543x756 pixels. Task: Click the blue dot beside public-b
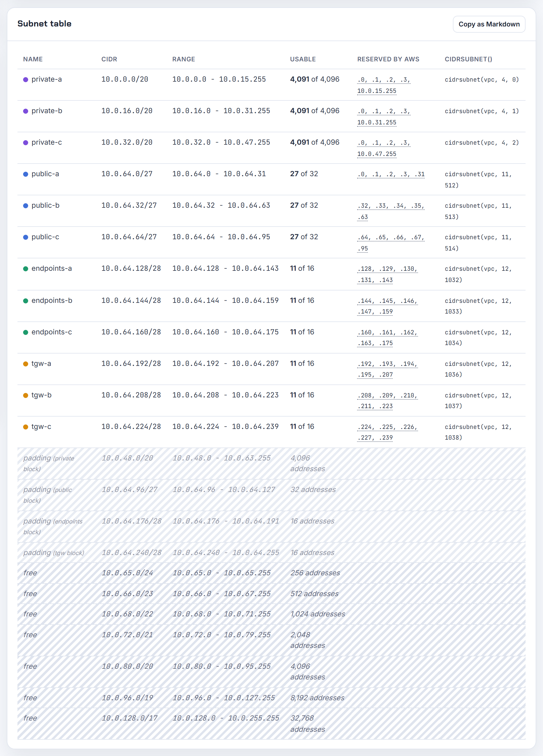tap(26, 206)
